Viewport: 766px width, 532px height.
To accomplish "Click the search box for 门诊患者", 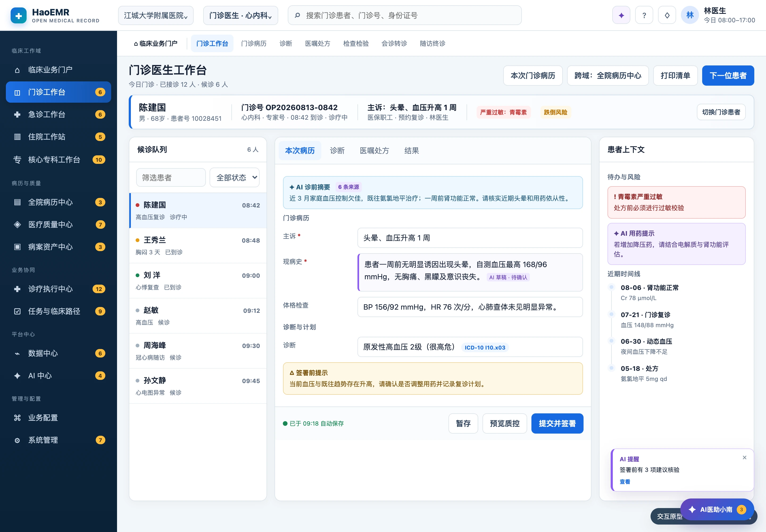I will pyautogui.click(x=405, y=15).
